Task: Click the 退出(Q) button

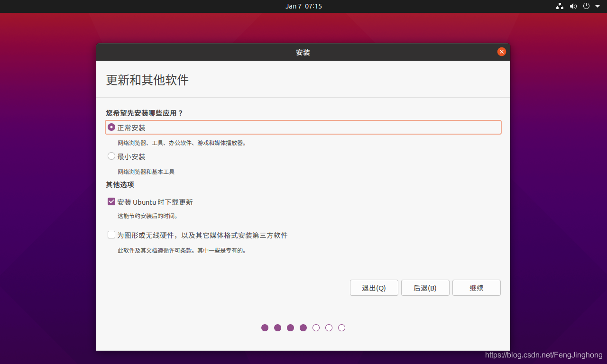Action: tap(374, 288)
